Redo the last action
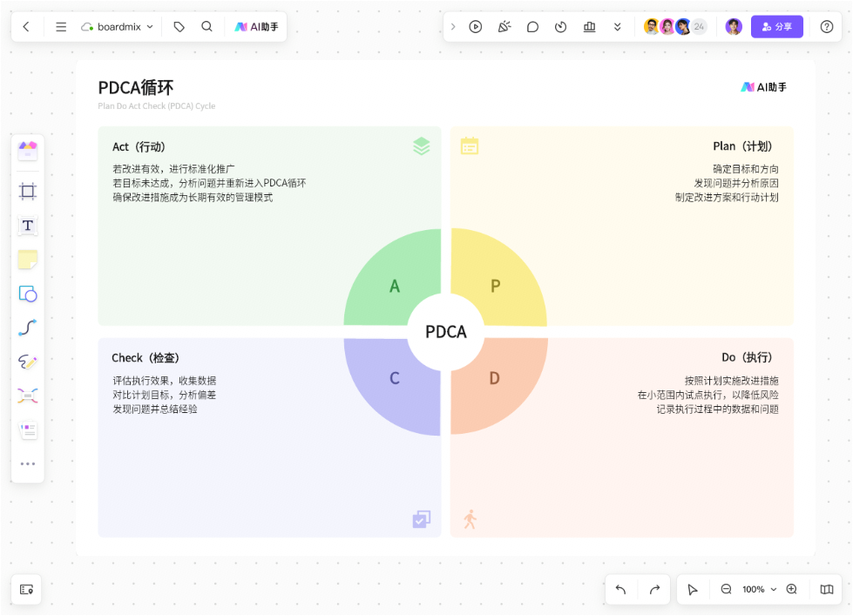Viewport: 853px width, 616px height. pos(654,589)
